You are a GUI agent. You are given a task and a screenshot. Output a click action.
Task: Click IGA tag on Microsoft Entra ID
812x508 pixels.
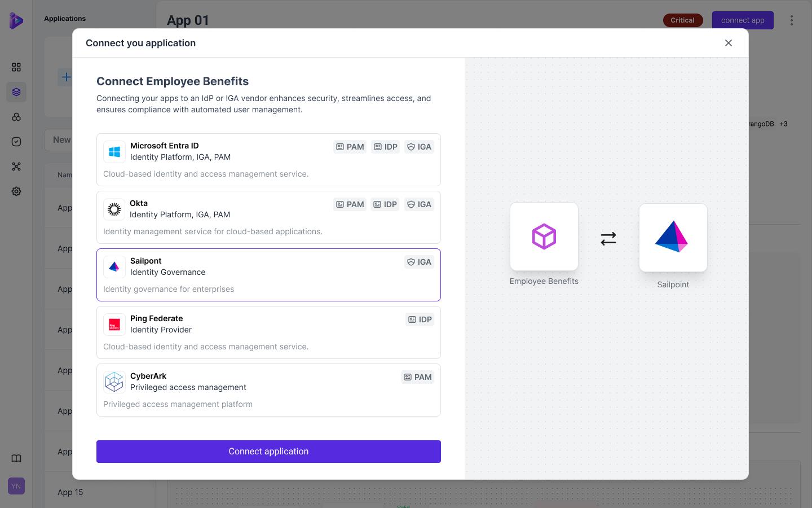tap(419, 147)
